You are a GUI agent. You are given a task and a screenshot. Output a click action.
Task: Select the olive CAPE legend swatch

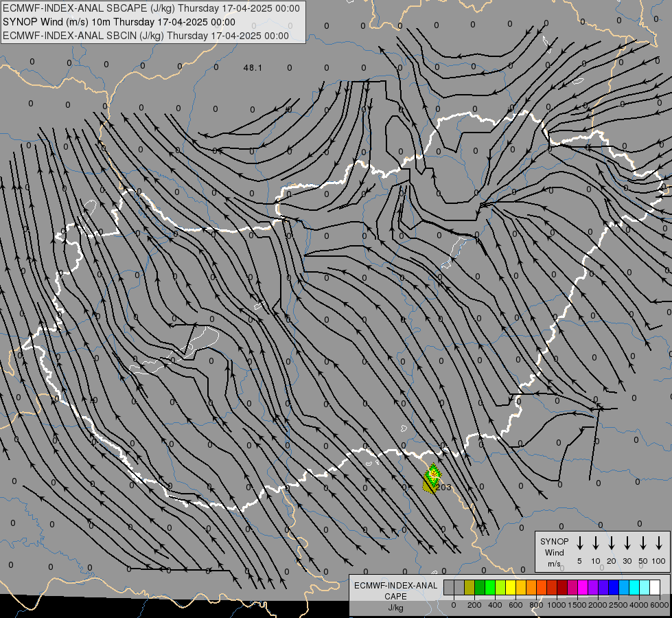tap(470, 587)
